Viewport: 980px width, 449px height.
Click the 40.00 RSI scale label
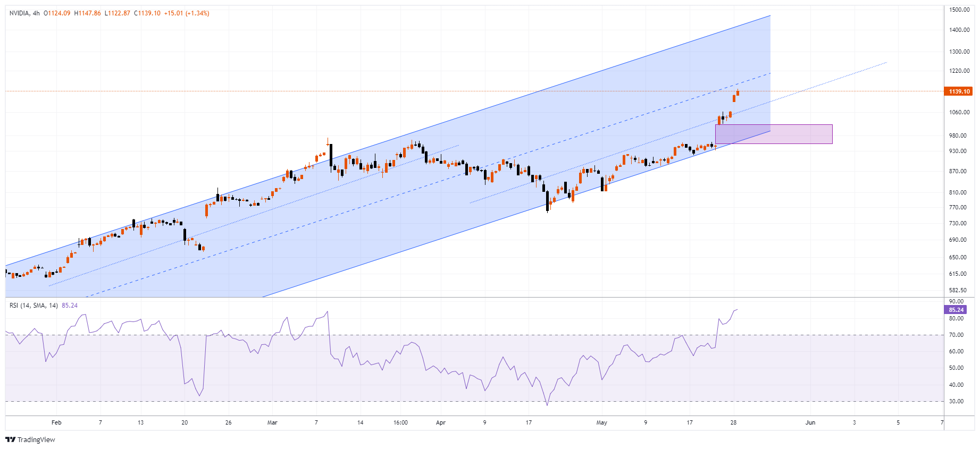pyautogui.click(x=956, y=385)
